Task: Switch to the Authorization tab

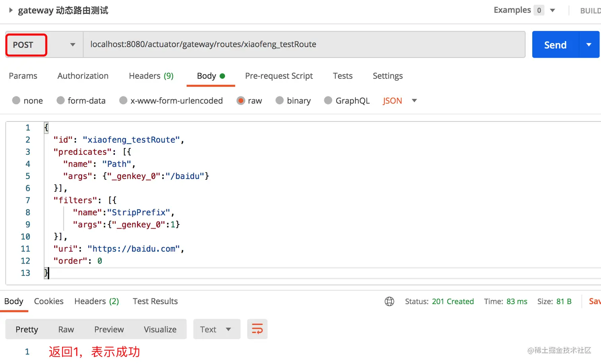Action: (83, 76)
